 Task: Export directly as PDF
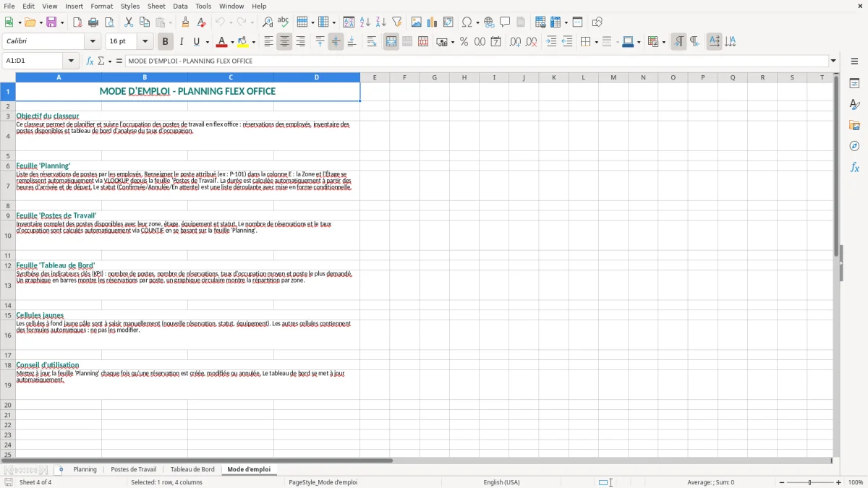click(77, 22)
